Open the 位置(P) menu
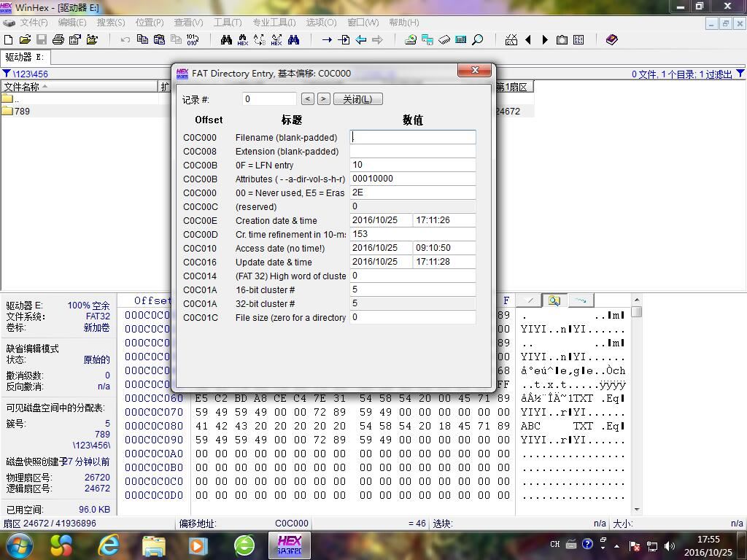Screen dimensions: 747x560 pos(149,23)
